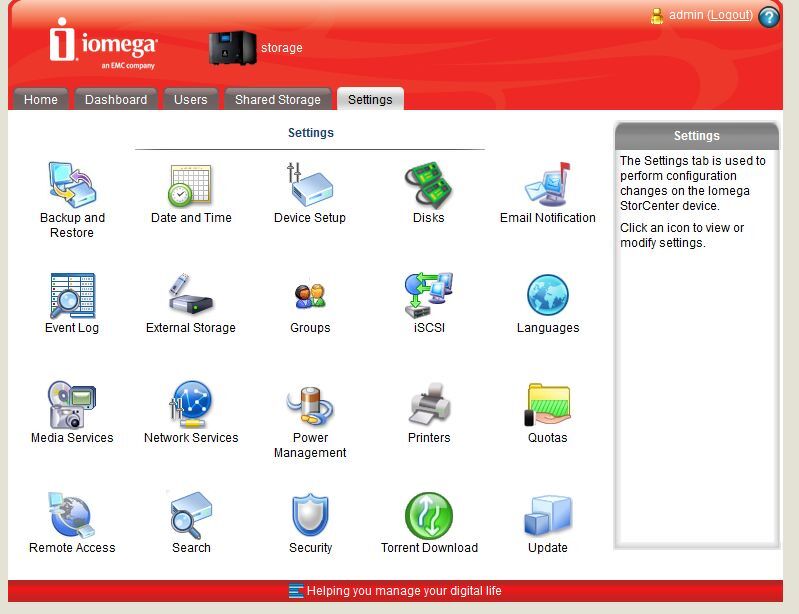Switch to the Users tab
Screen dimensions: 799x614
click(x=191, y=99)
